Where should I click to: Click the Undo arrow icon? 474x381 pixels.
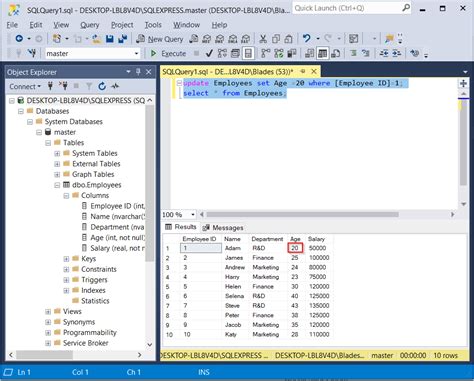point(307,39)
